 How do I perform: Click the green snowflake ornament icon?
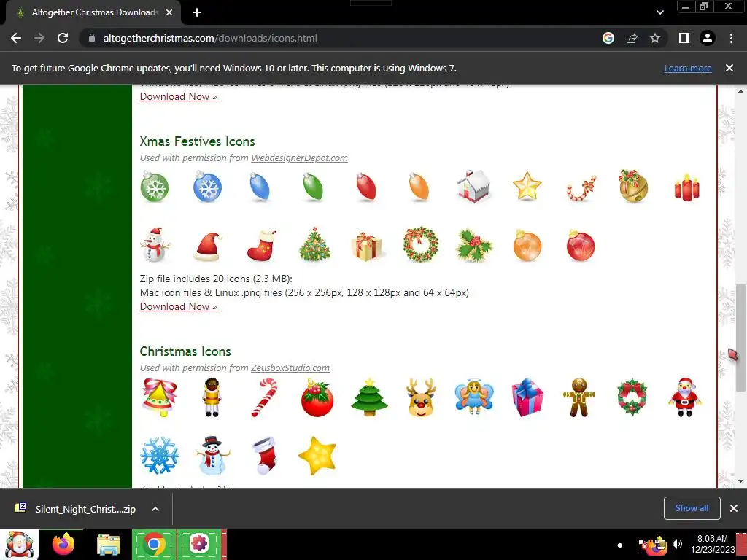point(155,187)
